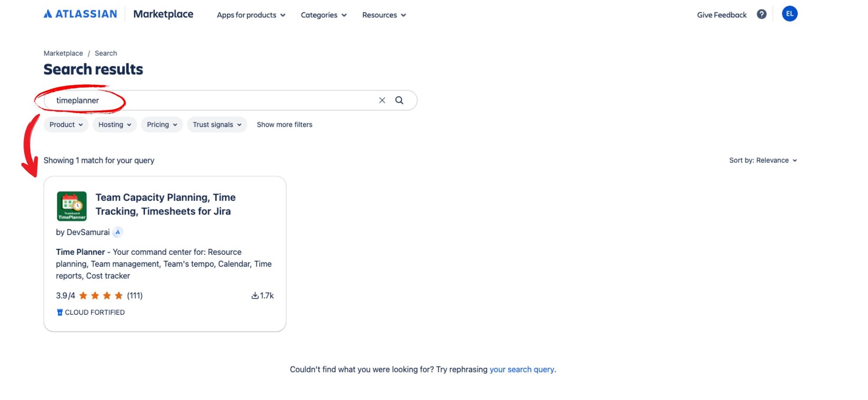Click the star rating on the app card
The image size is (868, 400).
pos(101,296)
